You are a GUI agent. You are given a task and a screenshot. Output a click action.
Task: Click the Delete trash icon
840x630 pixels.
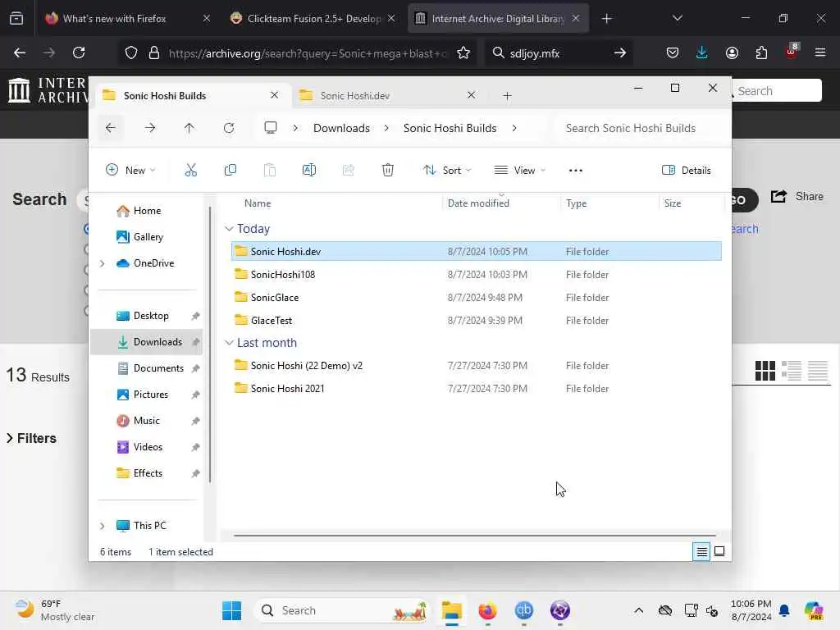tap(388, 171)
